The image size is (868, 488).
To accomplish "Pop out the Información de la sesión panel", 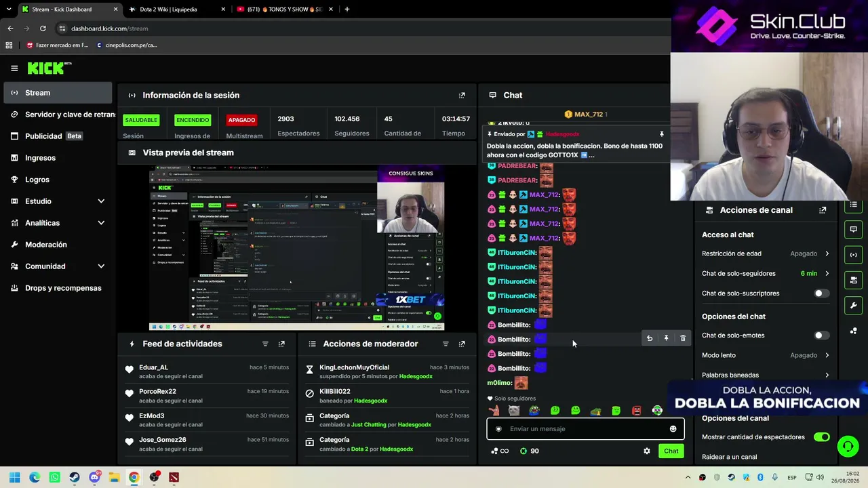I will point(462,96).
